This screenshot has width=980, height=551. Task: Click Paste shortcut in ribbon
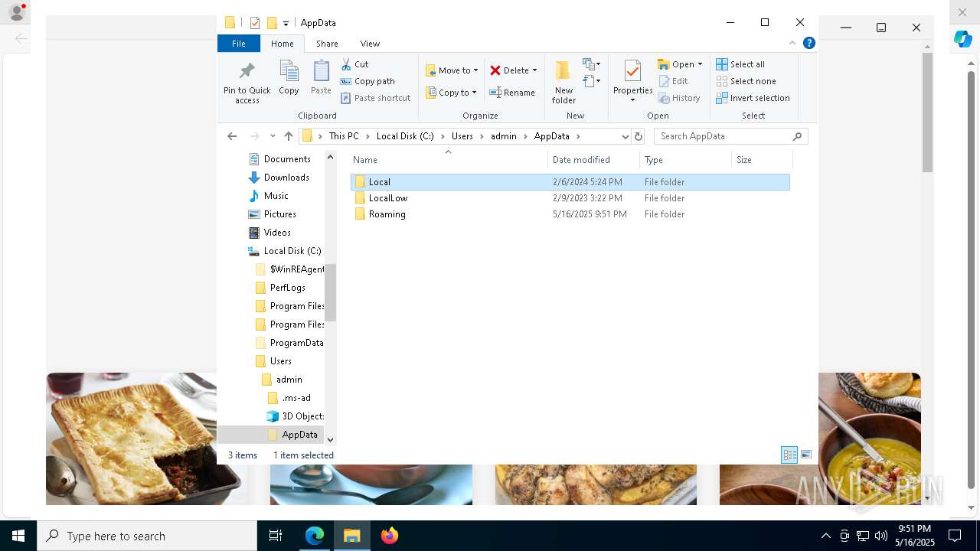coord(375,98)
